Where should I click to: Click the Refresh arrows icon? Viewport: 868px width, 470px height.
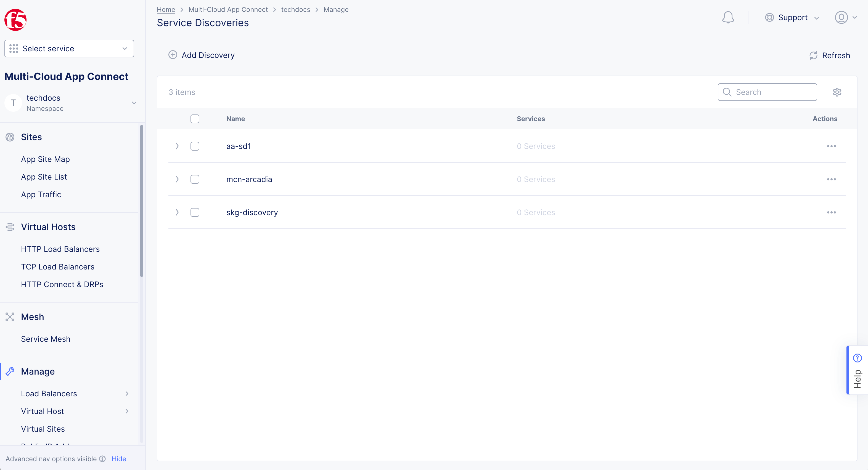813,55
